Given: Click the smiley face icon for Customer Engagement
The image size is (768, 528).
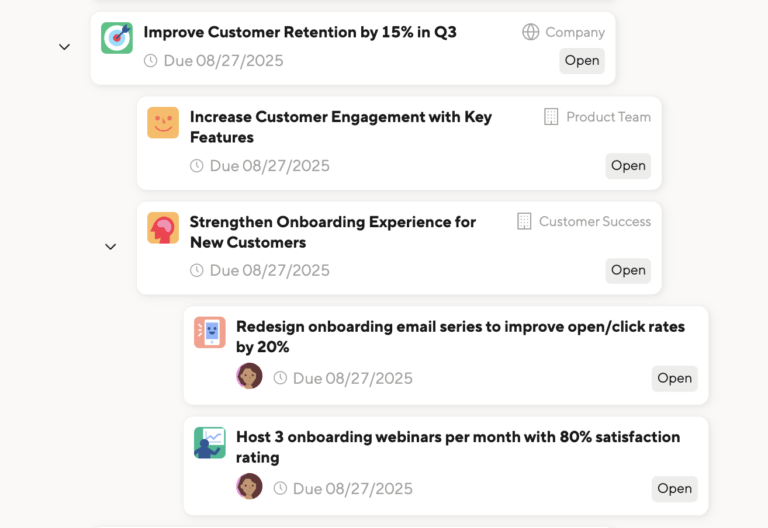Looking at the screenshot, I should pyautogui.click(x=163, y=122).
